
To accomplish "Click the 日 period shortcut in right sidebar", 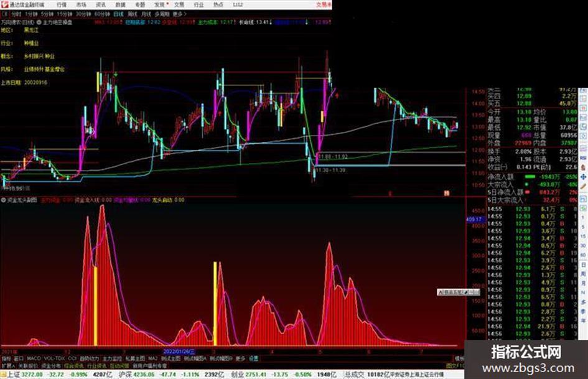I will [x=584, y=265].
